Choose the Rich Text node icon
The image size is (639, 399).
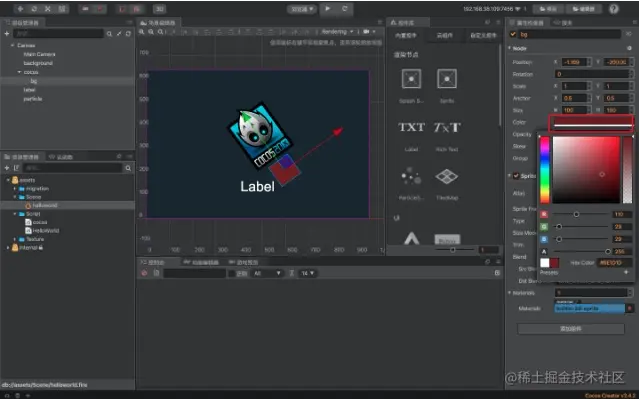pyautogui.click(x=447, y=128)
